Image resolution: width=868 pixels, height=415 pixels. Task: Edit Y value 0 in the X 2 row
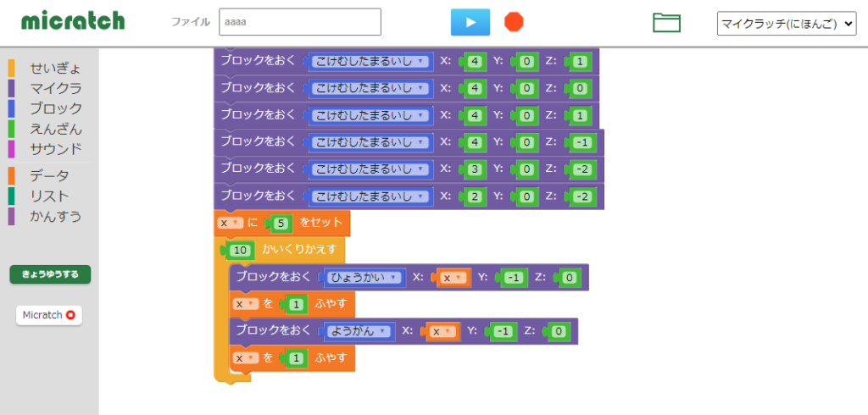click(x=527, y=197)
